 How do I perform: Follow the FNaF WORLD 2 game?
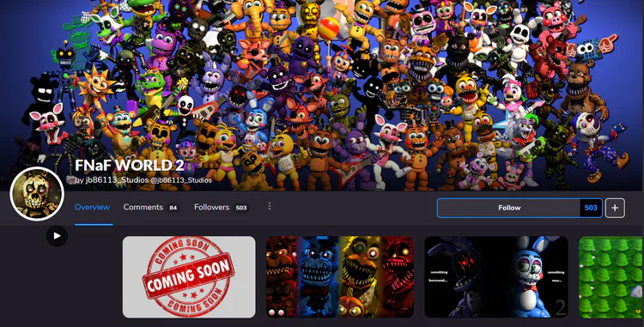tap(509, 208)
